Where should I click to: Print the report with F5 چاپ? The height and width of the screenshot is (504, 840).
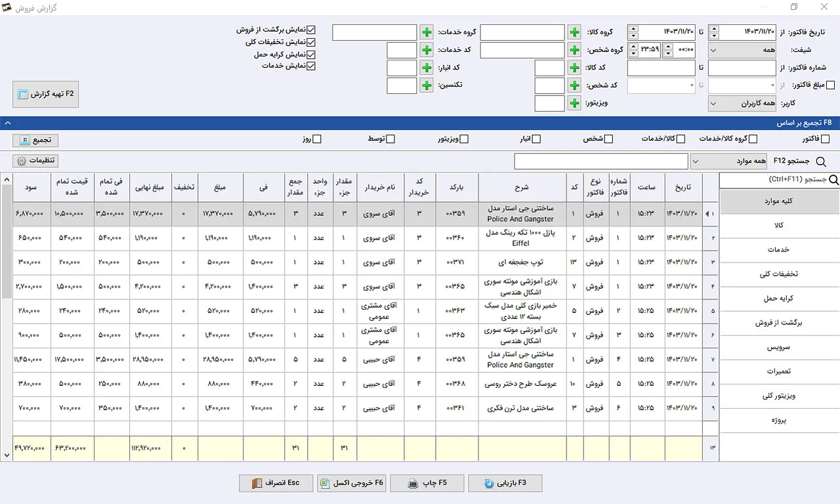coord(427,484)
